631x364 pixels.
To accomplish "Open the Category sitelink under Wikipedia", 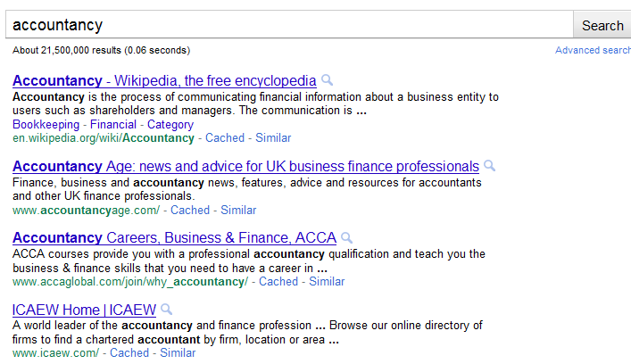I will pos(170,124).
